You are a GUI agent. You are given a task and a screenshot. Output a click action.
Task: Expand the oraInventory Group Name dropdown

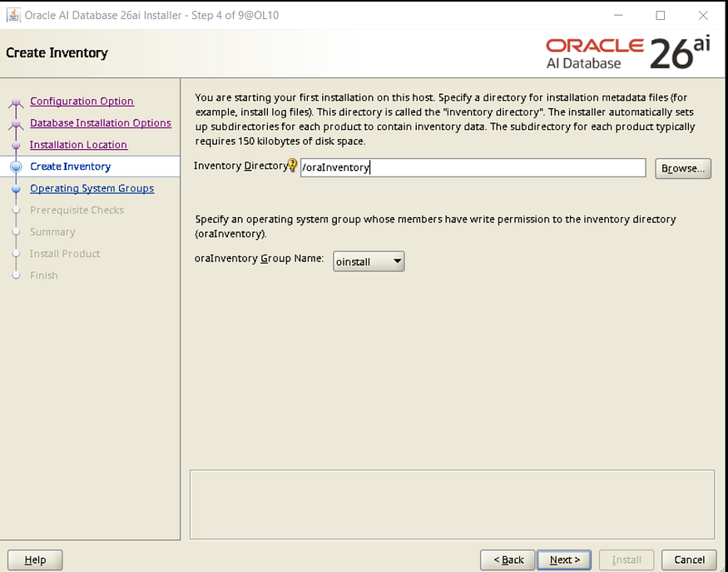pyautogui.click(x=369, y=261)
